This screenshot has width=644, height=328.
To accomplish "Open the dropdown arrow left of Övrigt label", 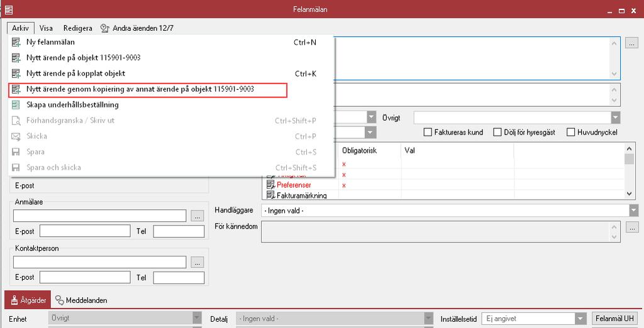I will (x=371, y=118).
